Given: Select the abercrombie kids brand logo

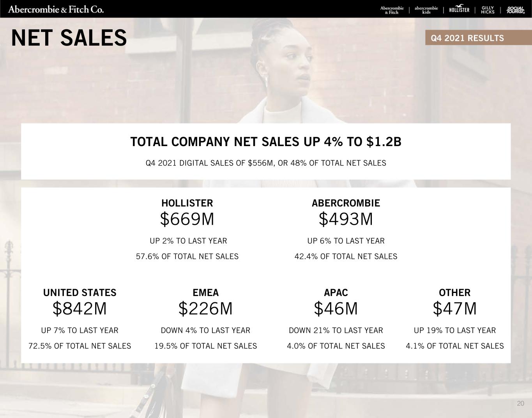Looking at the screenshot, I should click(x=426, y=10).
